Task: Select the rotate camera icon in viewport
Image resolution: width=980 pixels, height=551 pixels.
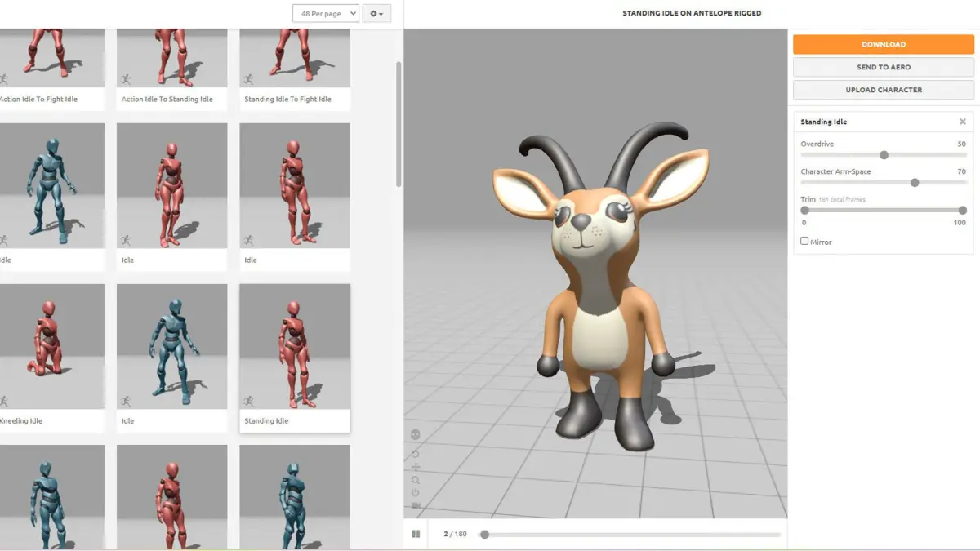Action: tap(416, 454)
